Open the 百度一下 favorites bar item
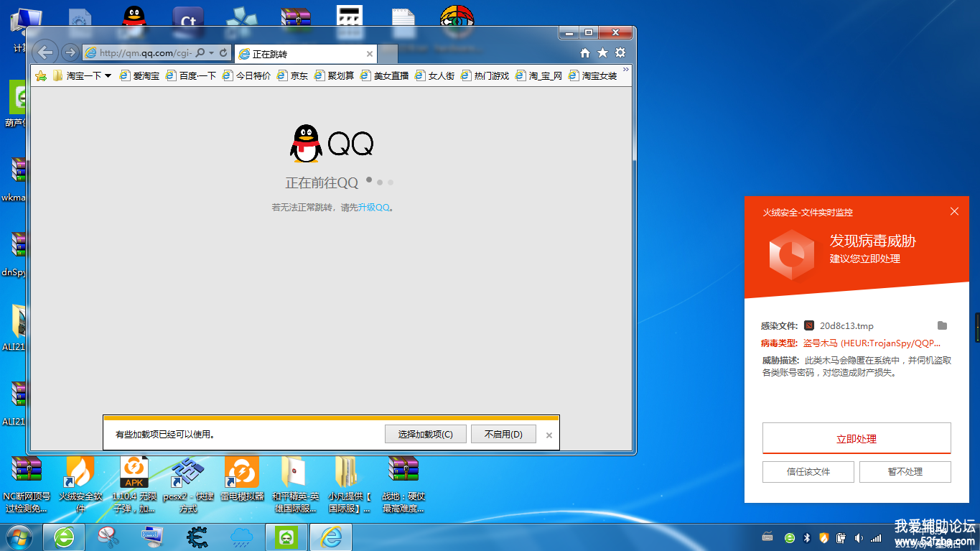 point(190,75)
